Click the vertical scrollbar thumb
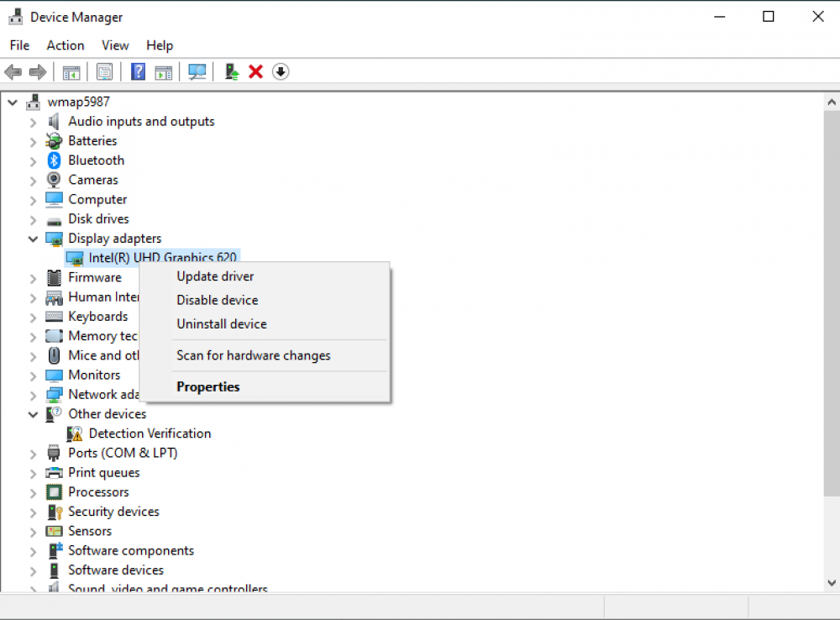This screenshot has height=620, width=840. pos(832,304)
